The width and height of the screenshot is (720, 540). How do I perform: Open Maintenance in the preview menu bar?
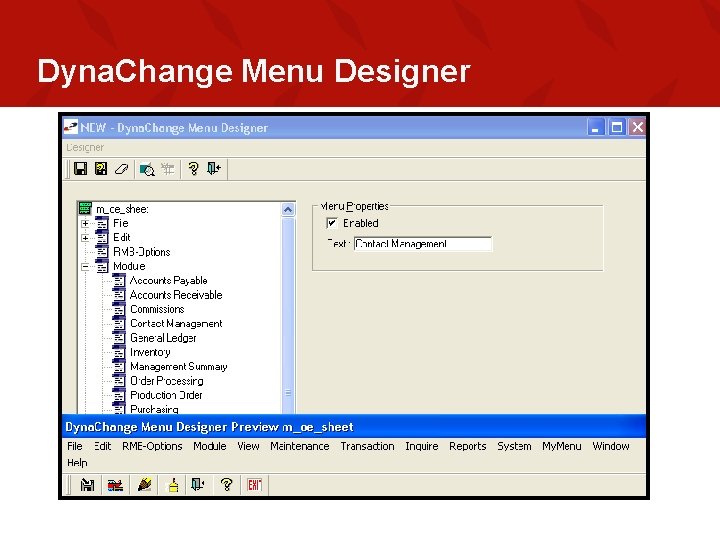pos(299,446)
